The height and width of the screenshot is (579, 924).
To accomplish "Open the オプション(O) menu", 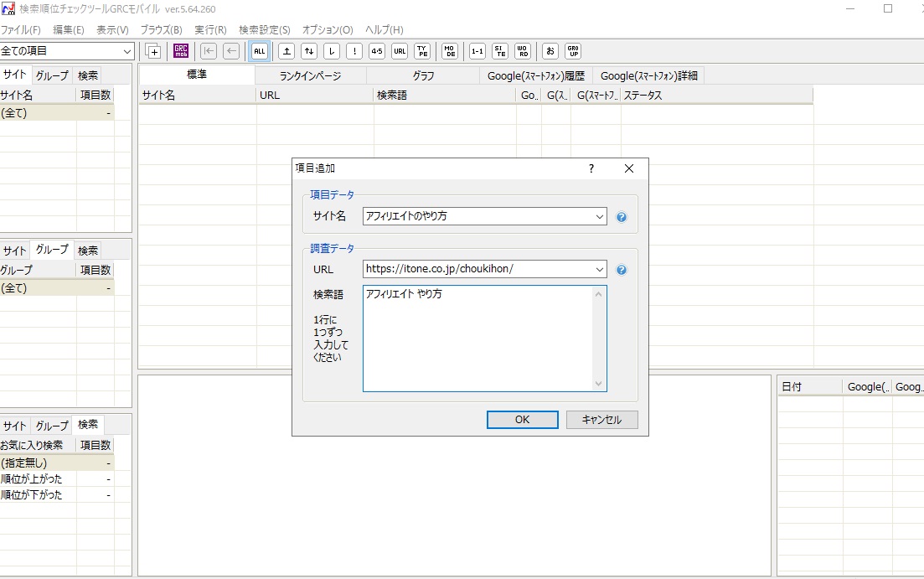I will coord(327,29).
